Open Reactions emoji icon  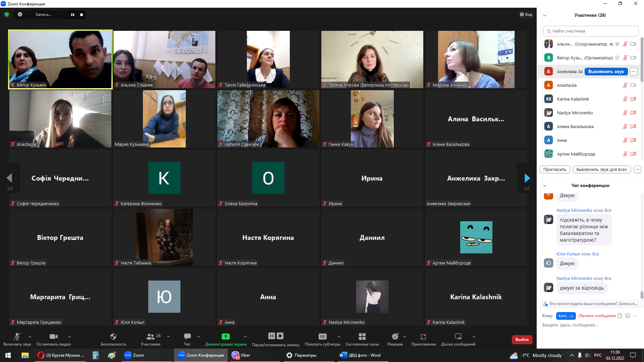point(395,337)
